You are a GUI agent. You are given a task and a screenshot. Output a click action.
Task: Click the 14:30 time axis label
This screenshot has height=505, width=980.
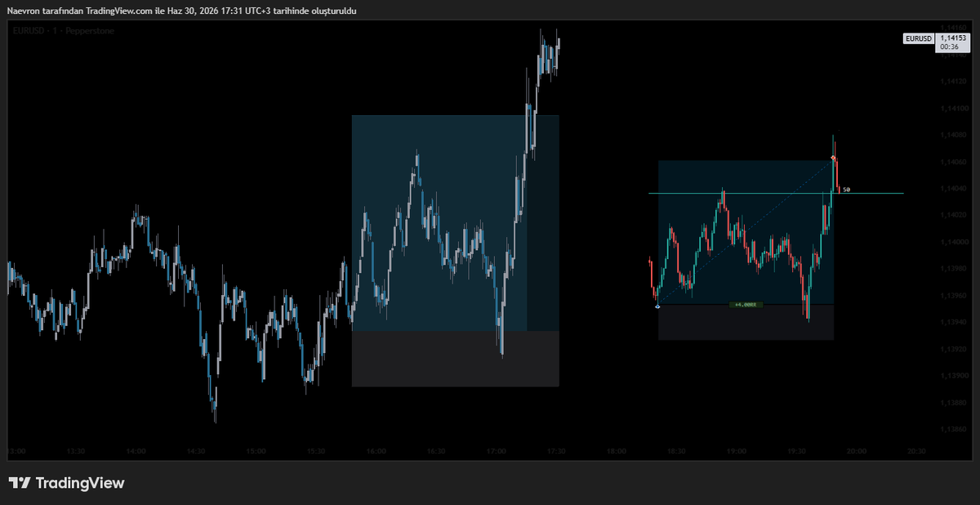tap(196, 451)
